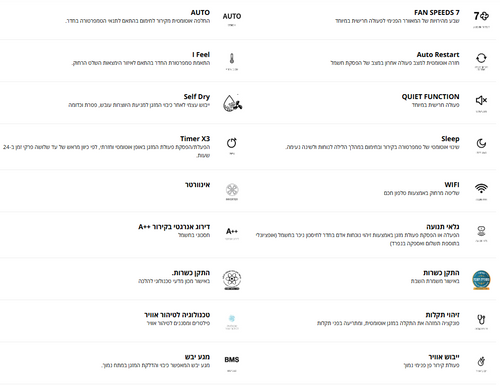Click the motion sensor icon
The width and height of the screenshot is (500, 386).
(481, 231)
